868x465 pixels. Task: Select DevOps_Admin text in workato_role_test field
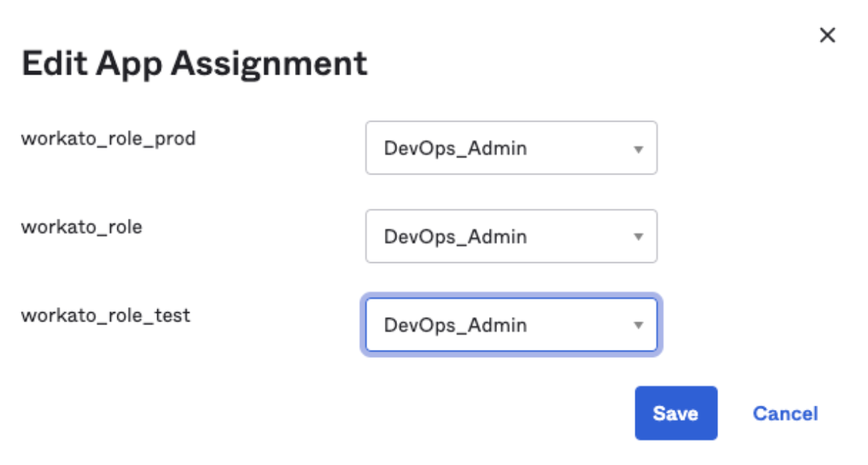pos(455,325)
